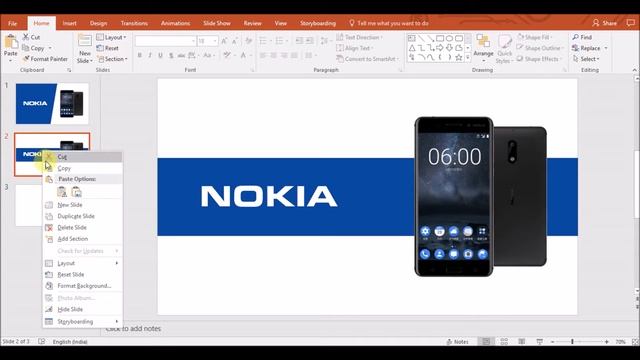
Task: Choose Add Section in context menu
Action: point(82,239)
